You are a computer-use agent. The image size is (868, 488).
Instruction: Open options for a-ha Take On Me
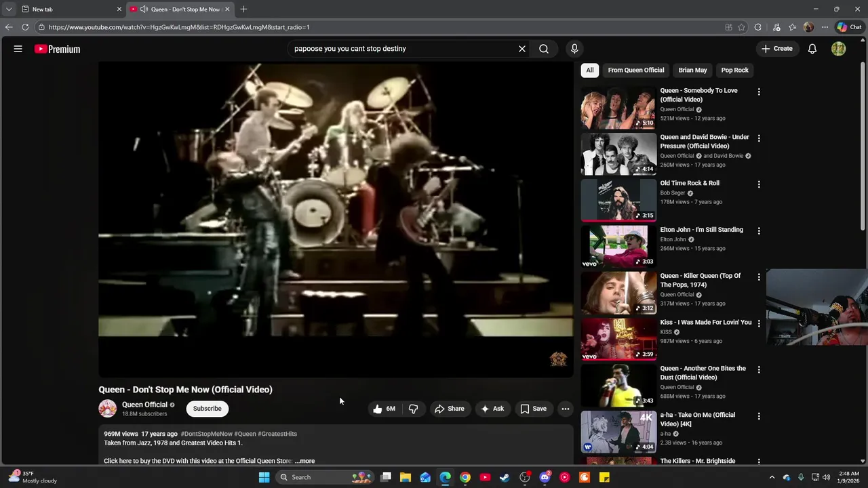pyautogui.click(x=759, y=416)
